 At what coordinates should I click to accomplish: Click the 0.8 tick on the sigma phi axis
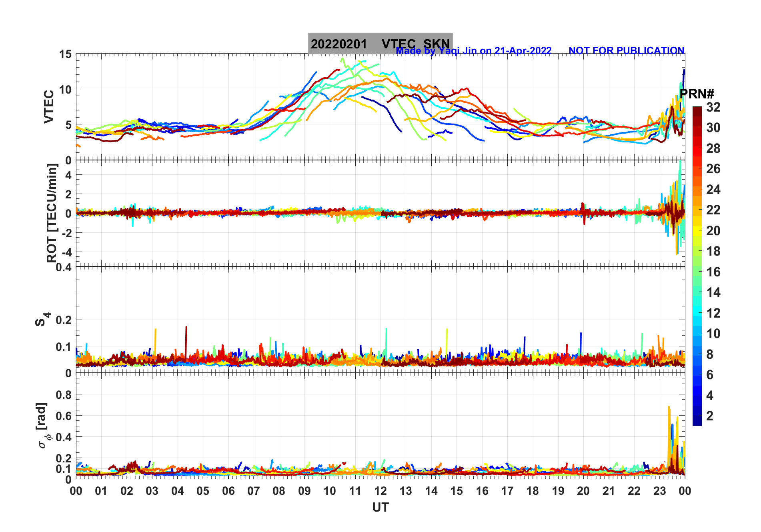click(x=63, y=395)
